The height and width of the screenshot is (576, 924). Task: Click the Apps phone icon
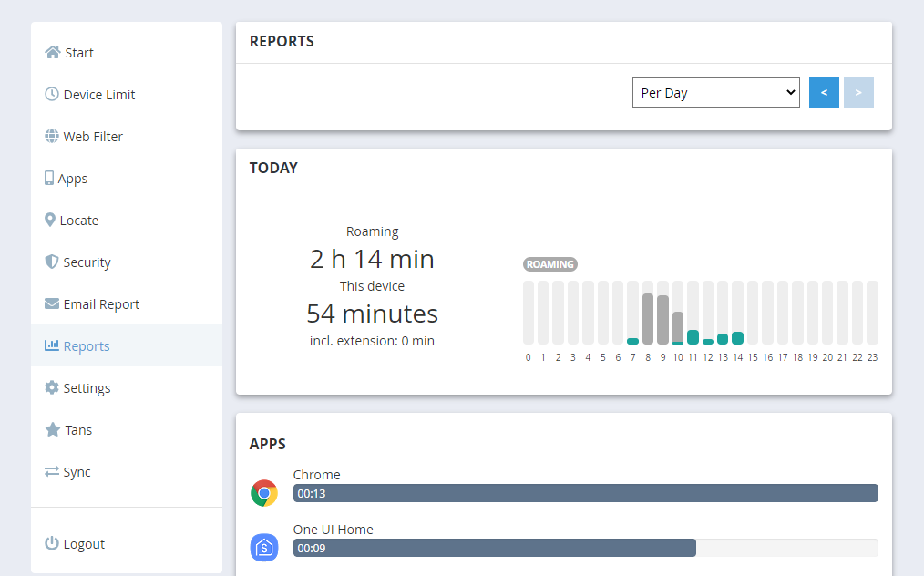pyautogui.click(x=49, y=178)
